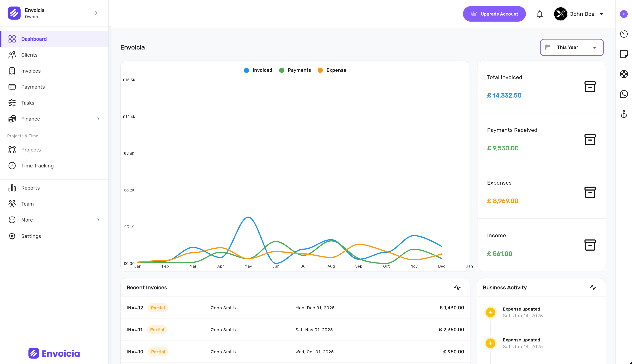The width and height of the screenshot is (632, 364).
Task: Click the Total Invoiced archive box icon
Action: pos(590,87)
